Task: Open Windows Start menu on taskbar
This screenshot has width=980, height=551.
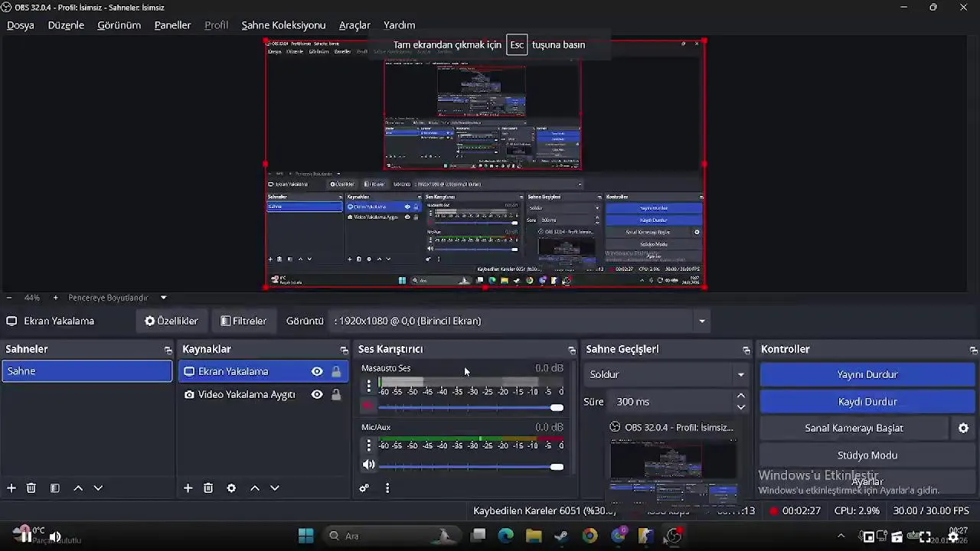Action: 305,536
